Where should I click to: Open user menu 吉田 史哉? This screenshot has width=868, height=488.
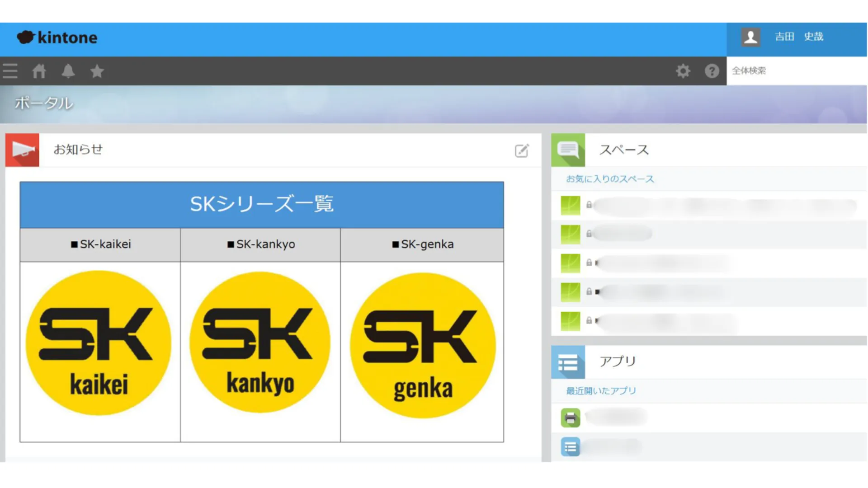(799, 37)
